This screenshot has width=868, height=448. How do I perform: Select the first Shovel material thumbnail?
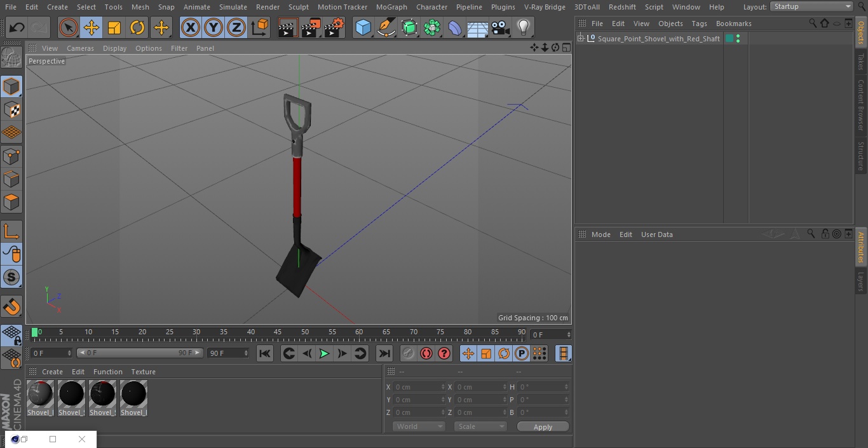[40, 398]
